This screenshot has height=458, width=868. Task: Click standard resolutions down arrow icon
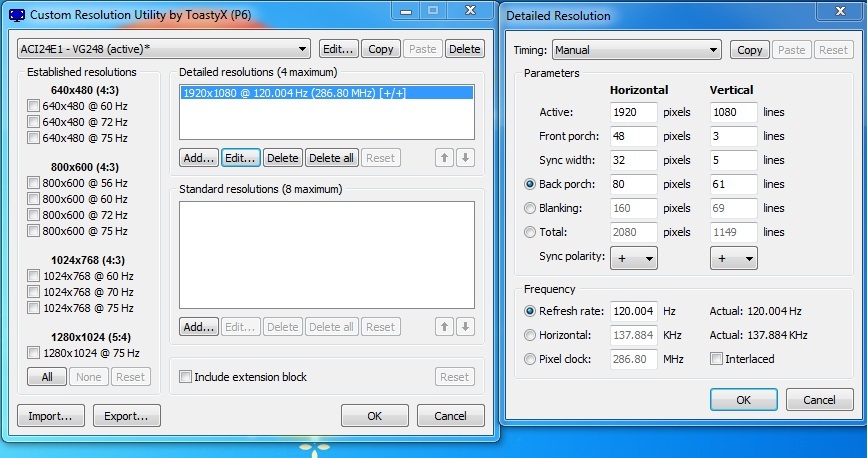pos(465,327)
